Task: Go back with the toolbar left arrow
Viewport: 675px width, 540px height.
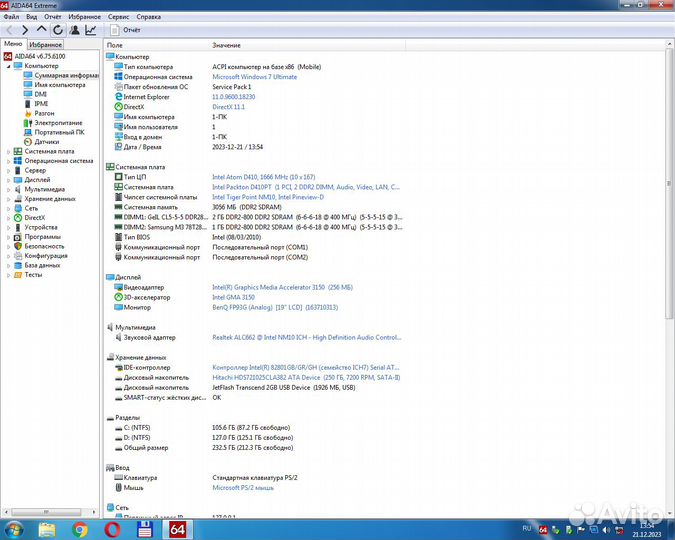Action: point(9,30)
